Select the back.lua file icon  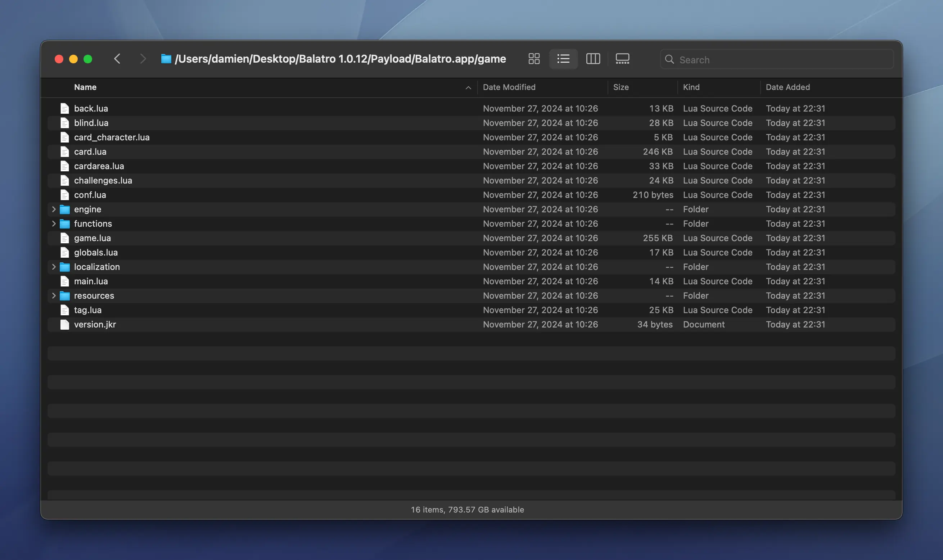pyautogui.click(x=64, y=109)
